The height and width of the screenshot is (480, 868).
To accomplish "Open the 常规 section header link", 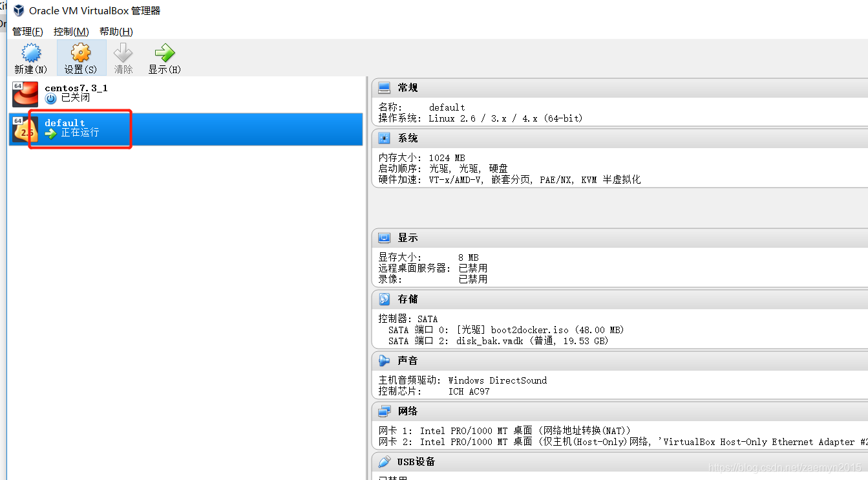I will [408, 88].
